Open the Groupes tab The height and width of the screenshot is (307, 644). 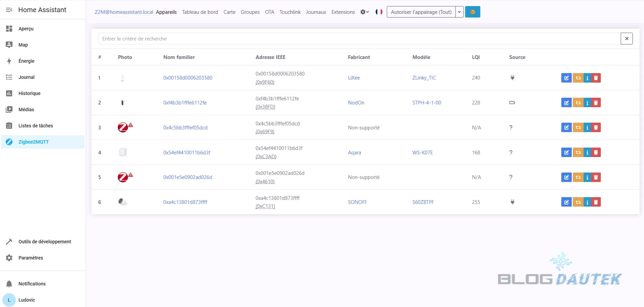click(x=250, y=12)
